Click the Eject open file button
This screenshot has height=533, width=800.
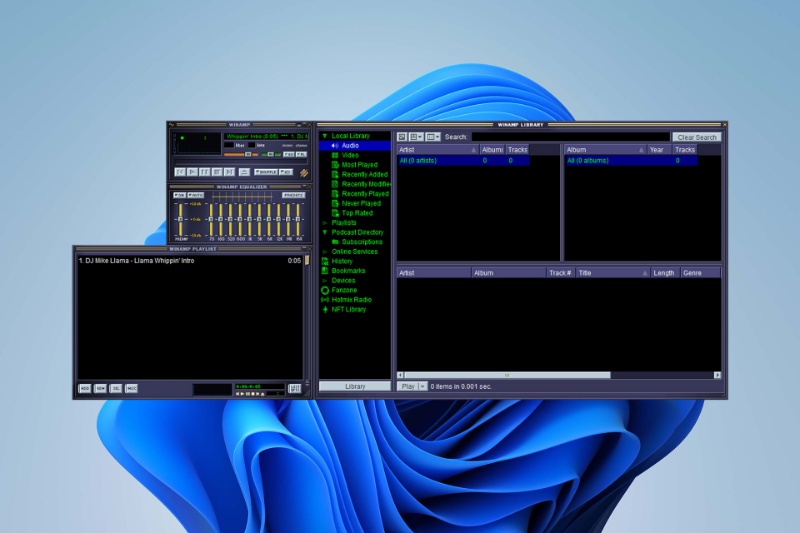(x=244, y=172)
